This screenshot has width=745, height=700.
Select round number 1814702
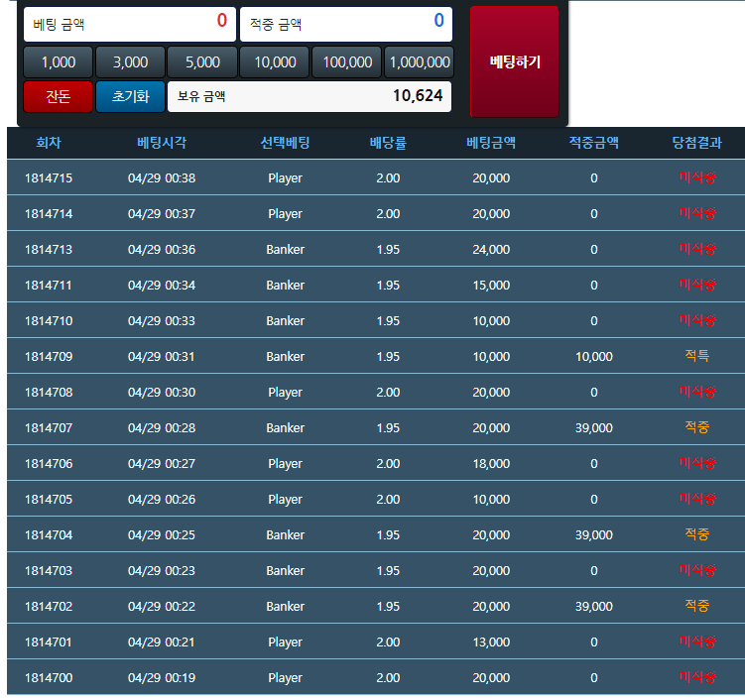49,606
